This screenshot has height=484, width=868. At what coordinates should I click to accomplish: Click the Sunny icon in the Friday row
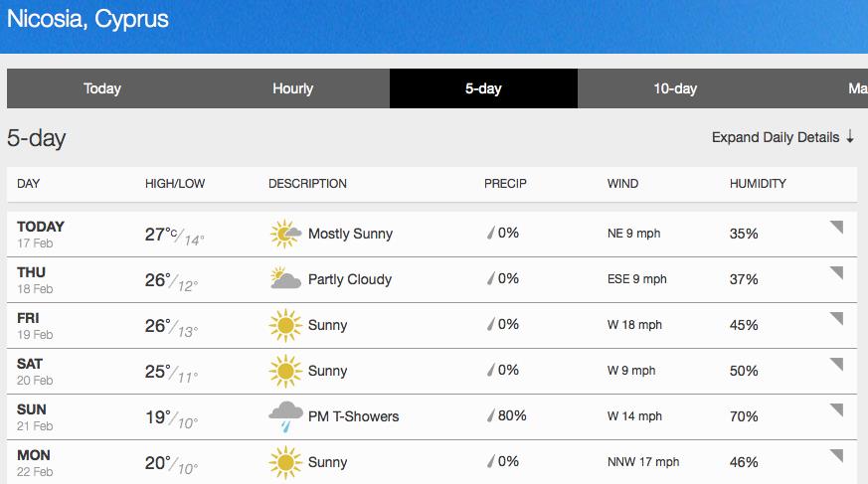pyautogui.click(x=285, y=325)
